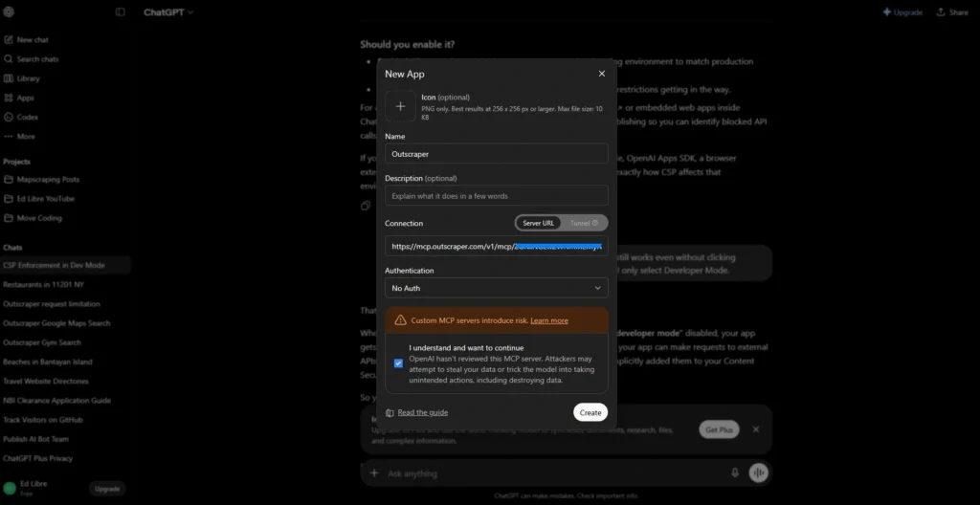Click the Upgrade button beside Ed Libre
The width and height of the screenshot is (980, 505).
[107, 489]
